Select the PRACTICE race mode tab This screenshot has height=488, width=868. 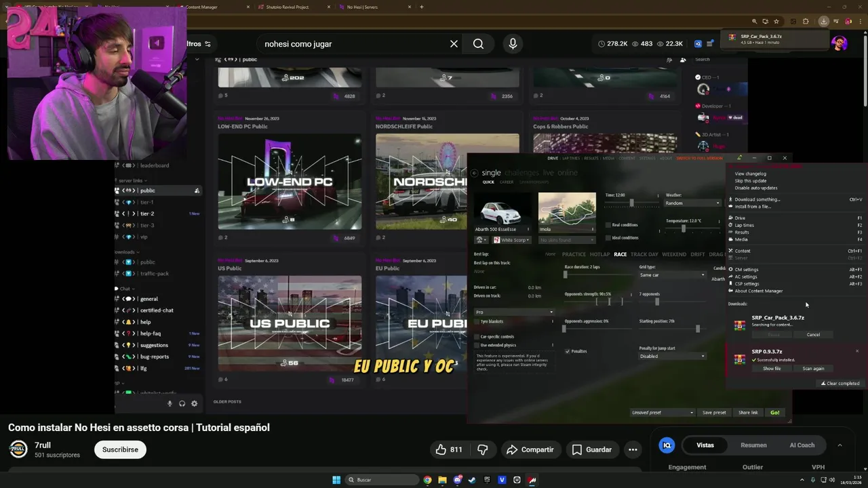[574, 254]
